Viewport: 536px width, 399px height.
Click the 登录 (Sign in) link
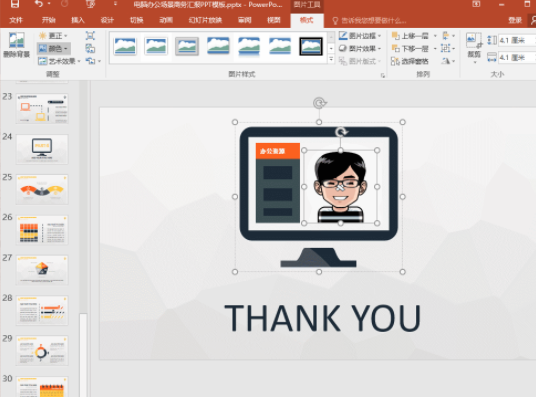515,21
